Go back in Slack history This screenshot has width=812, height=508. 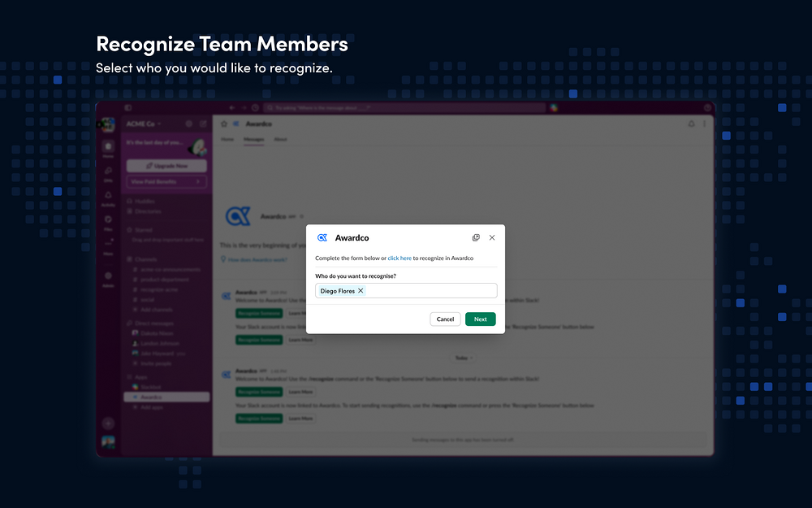tap(232, 108)
